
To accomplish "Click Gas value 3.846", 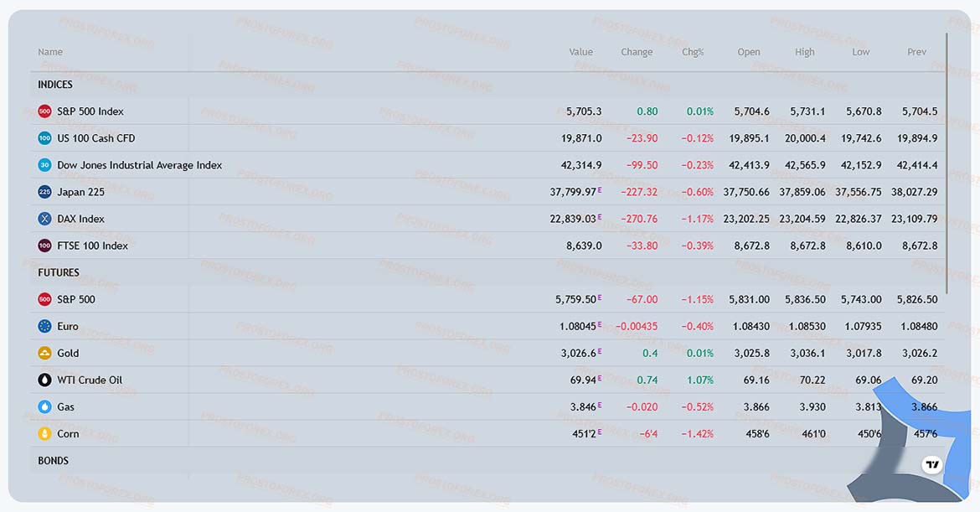I will 583,407.
